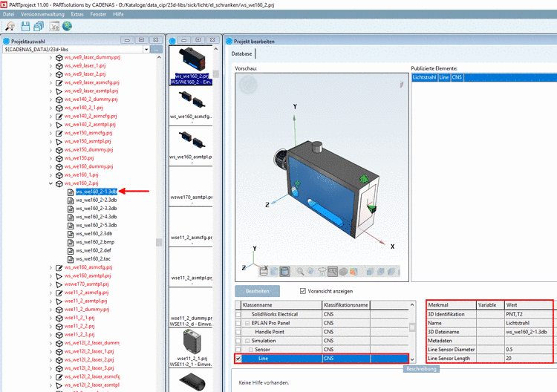Select the Lichtstrahl published element entry

point(424,77)
